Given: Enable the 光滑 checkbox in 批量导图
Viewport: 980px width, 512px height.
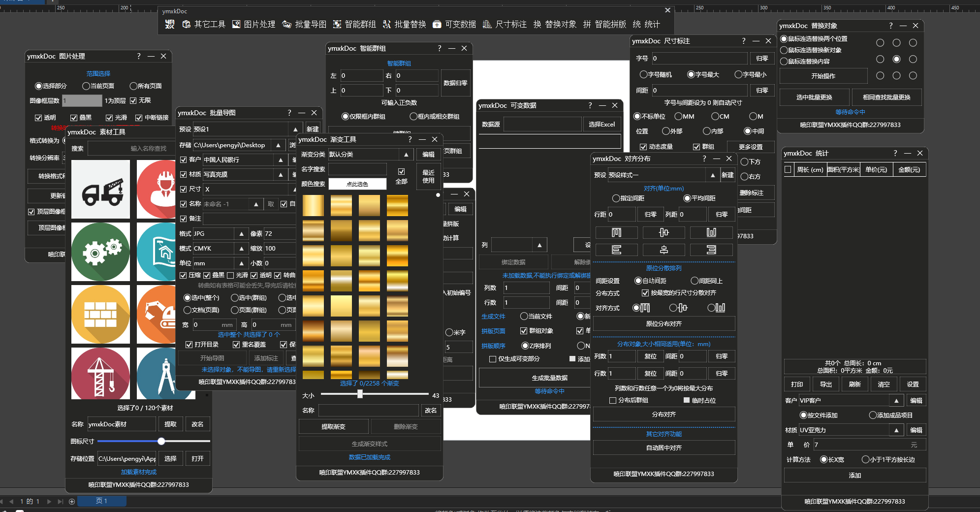Looking at the screenshot, I should point(230,275).
